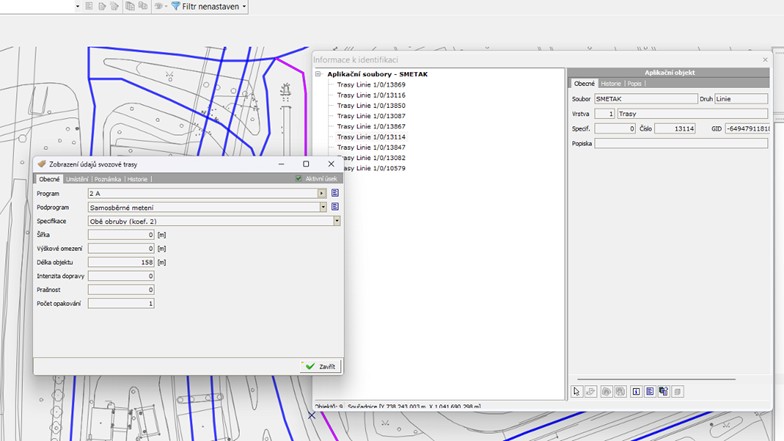The image size is (784, 441).
Task: Open the Filtr nenastaven dropdown arrow
Action: [x=244, y=6]
